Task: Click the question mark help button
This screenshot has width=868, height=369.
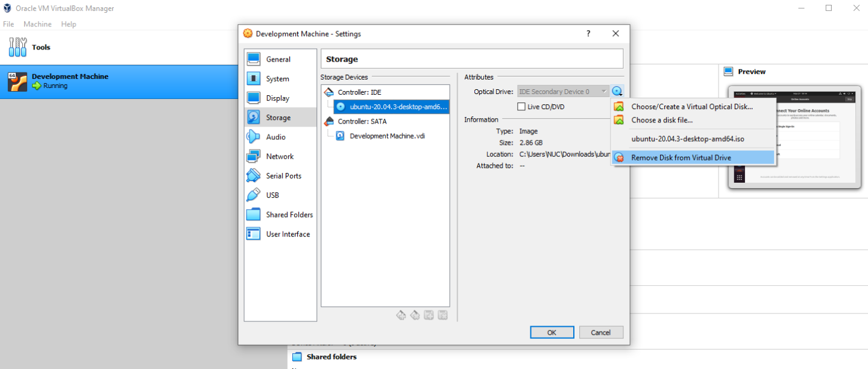Action: [x=588, y=34]
